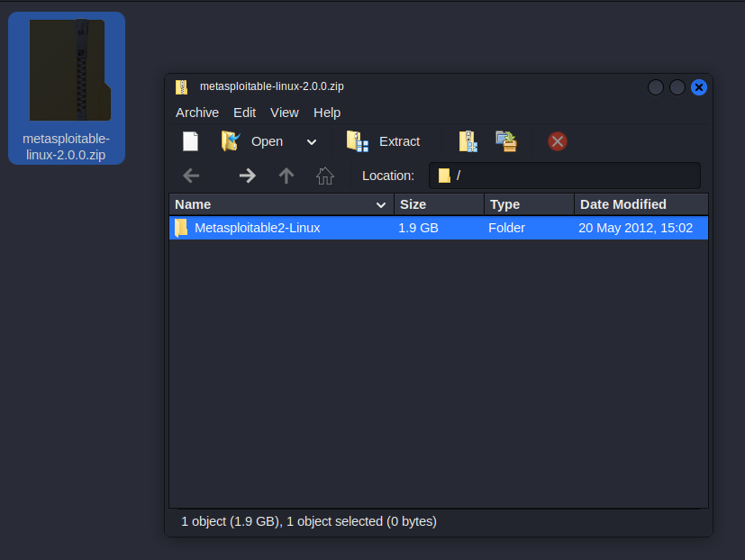Open the Edit menu
The width and height of the screenshot is (745, 560).
tap(244, 113)
